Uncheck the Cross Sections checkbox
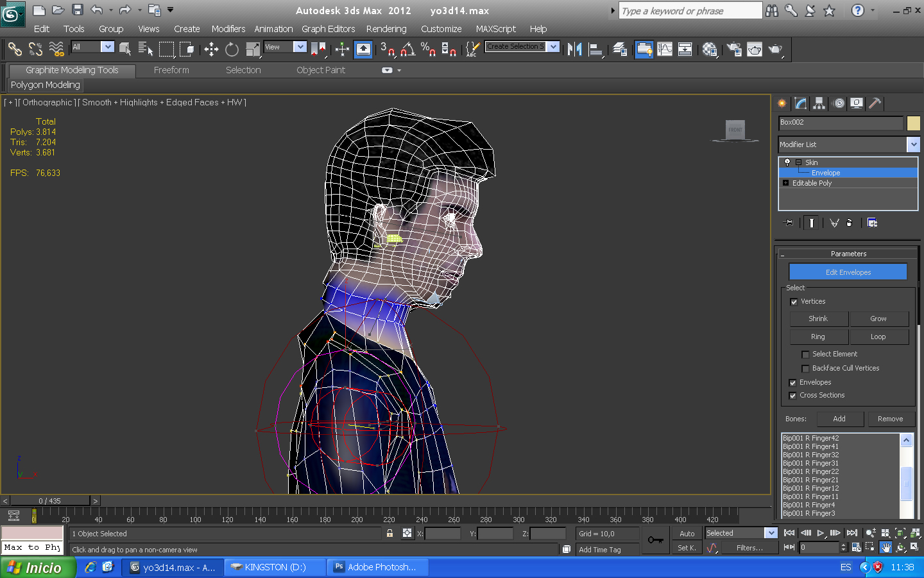 [x=793, y=396]
